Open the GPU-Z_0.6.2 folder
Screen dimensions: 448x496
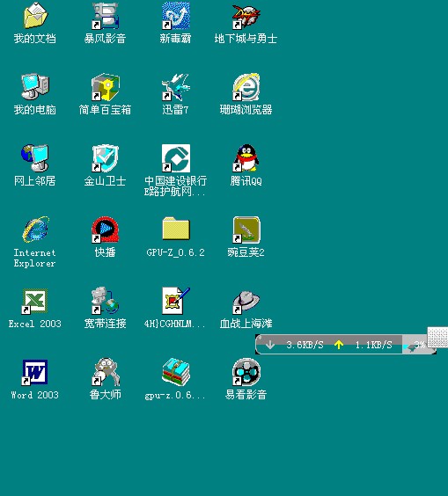point(176,229)
